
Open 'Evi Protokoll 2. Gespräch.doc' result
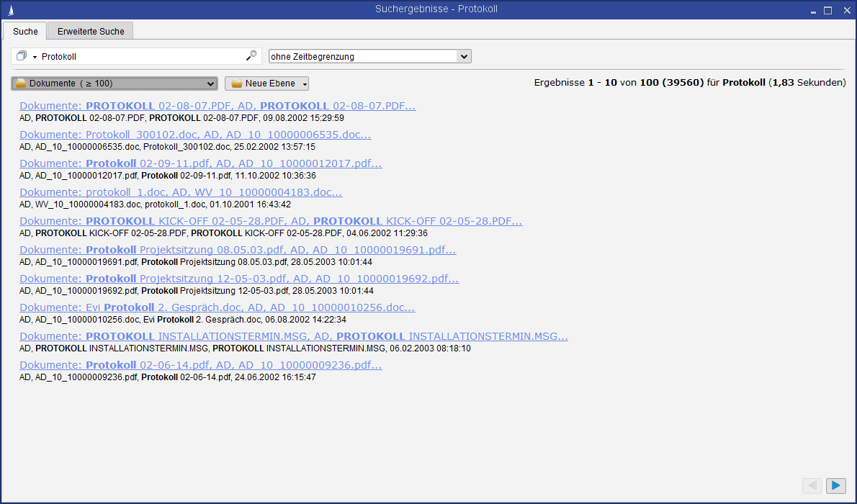[217, 307]
